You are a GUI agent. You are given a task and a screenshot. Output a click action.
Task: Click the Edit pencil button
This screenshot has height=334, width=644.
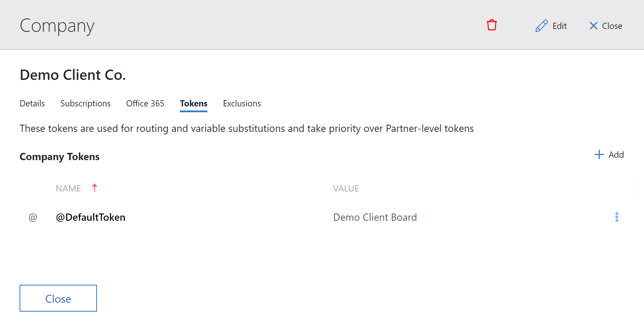(551, 26)
